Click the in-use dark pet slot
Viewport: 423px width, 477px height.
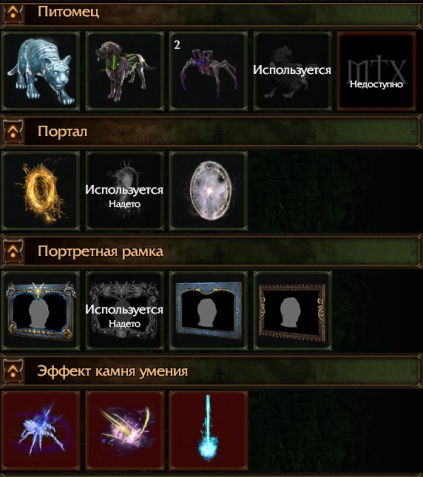292,71
